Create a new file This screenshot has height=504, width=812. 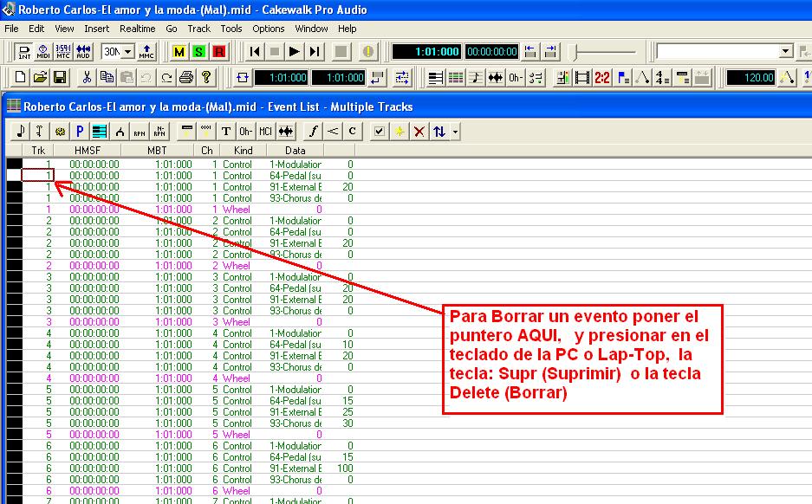[20, 78]
